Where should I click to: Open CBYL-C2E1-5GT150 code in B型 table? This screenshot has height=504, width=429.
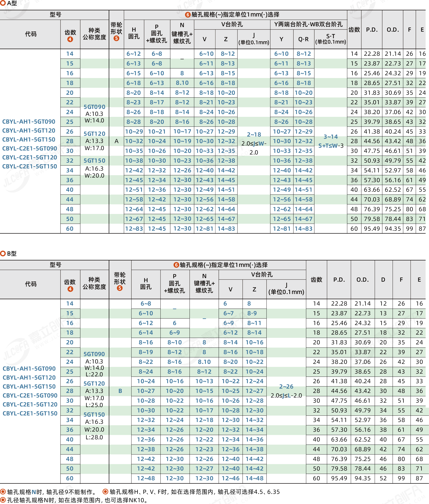point(30,413)
